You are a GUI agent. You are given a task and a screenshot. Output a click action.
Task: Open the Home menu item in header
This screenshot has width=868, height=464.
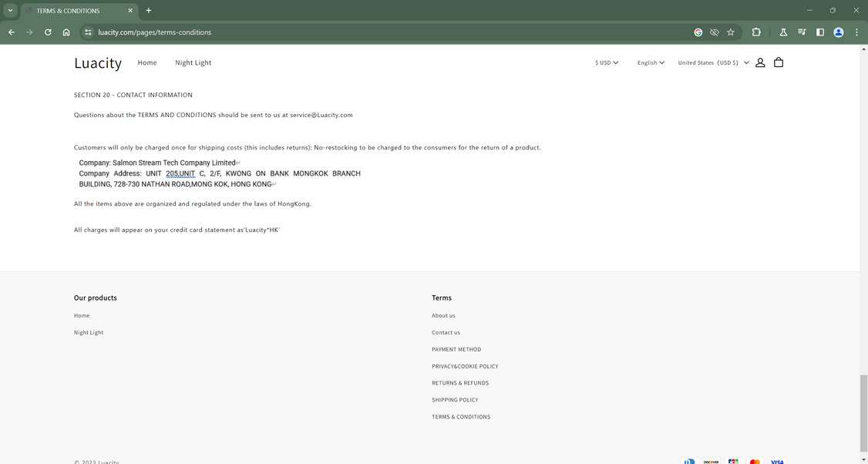click(x=147, y=62)
